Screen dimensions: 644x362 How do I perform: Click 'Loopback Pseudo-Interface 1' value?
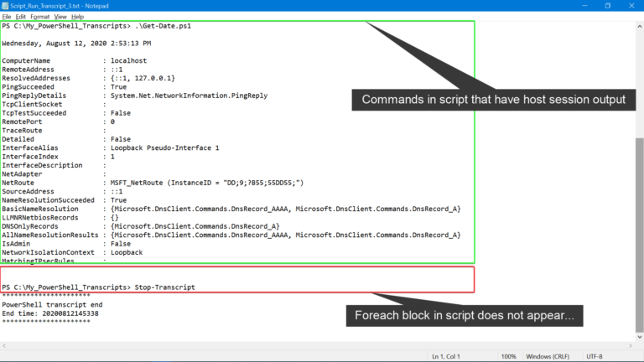pyautogui.click(x=164, y=147)
